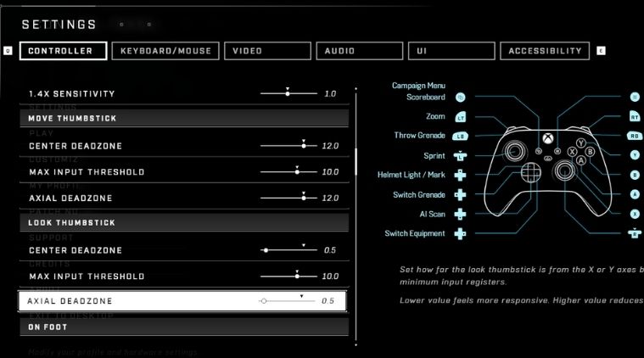This screenshot has width=644, height=358.
Task: Click the Scoreboard view-button icon
Action: [x=460, y=98]
